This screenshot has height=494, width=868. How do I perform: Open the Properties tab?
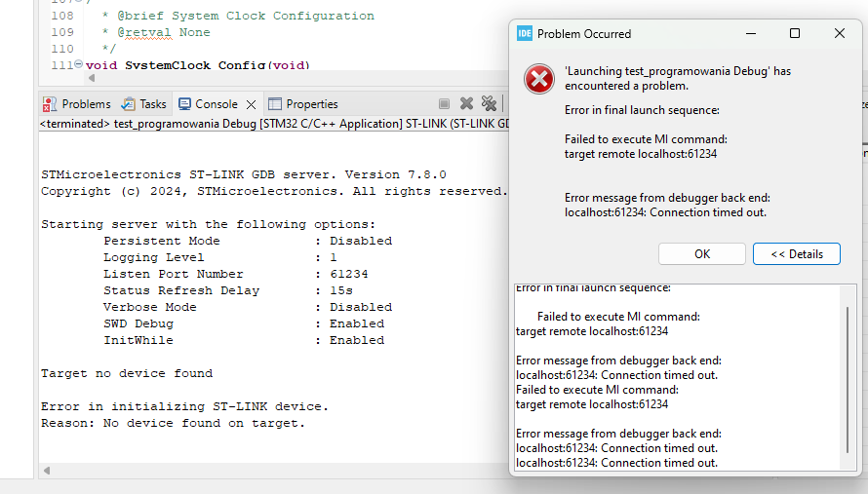302,104
